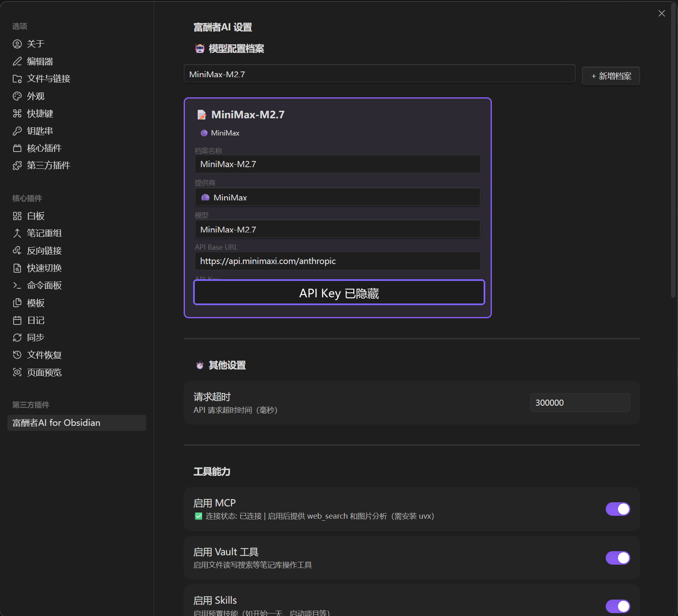
Task: Click the 模板 copy icon
Action: (x=17, y=303)
